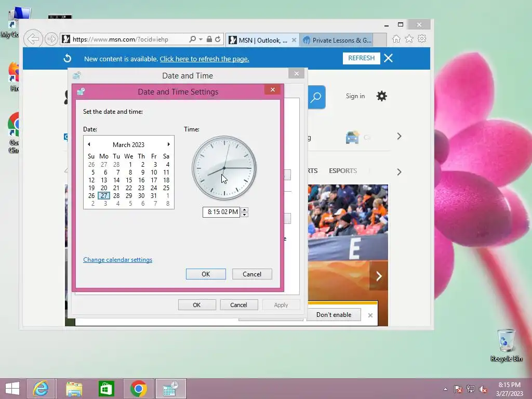
Task: Open a new blank tab in Internet Explorer
Action: [x=380, y=40]
